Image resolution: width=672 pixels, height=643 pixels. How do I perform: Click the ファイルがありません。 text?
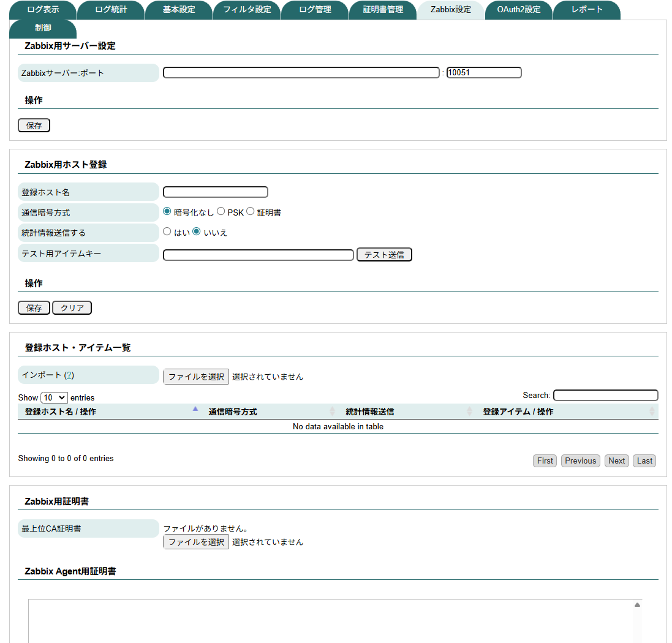click(x=206, y=528)
